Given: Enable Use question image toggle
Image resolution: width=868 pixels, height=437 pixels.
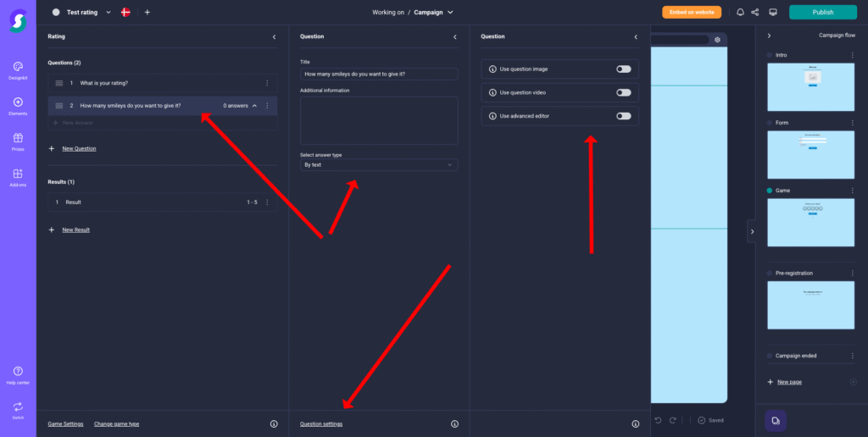Looking at the screenshot, I should pos(623,69).
